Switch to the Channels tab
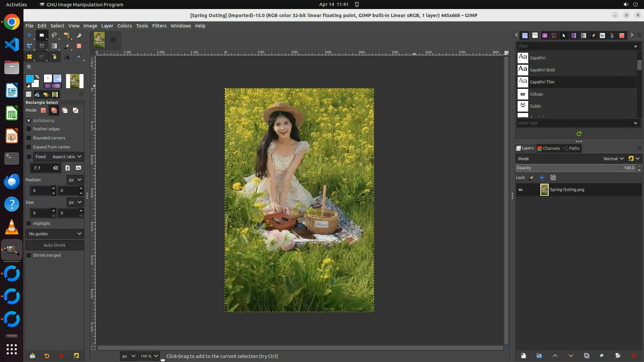The height and width of the screenshot is (362, 644). pyautogui.click(x=548, y=148)
